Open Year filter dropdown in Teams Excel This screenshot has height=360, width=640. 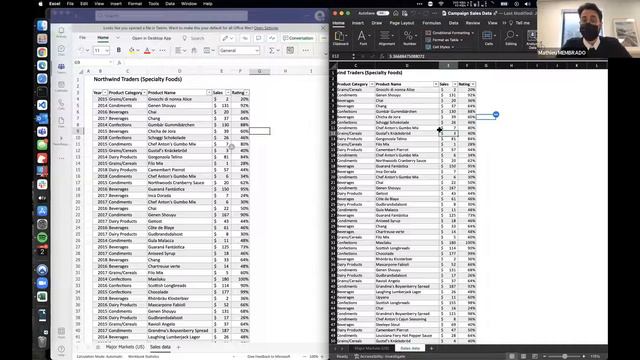105,93
